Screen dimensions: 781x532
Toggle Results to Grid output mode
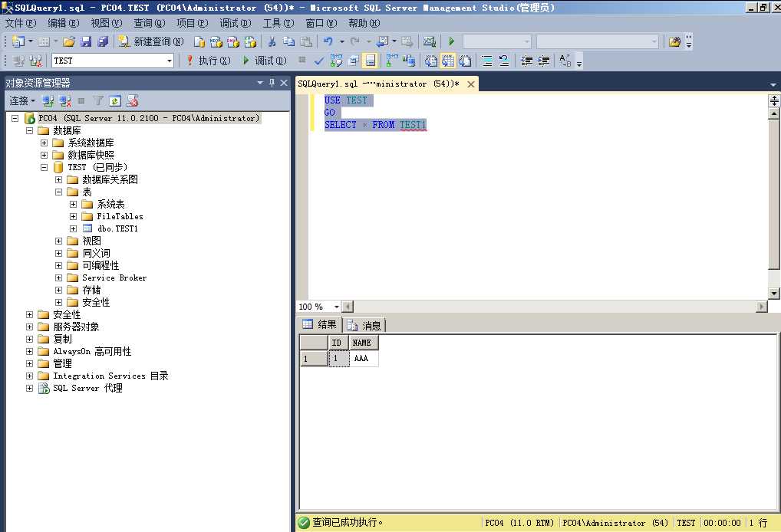coord(448,61)
